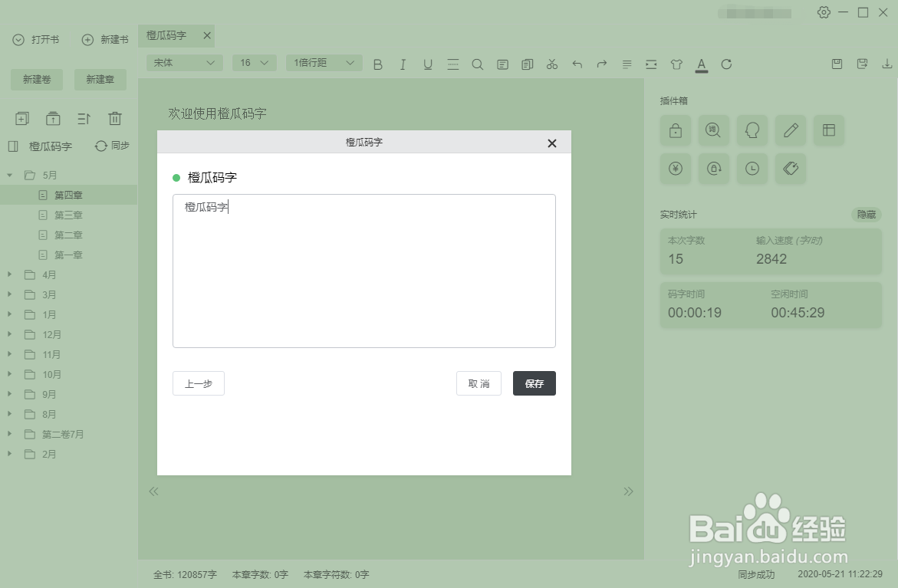Screen dimensions: 898x588
Task: Open the tag label plugin
Action: (791, 169)
